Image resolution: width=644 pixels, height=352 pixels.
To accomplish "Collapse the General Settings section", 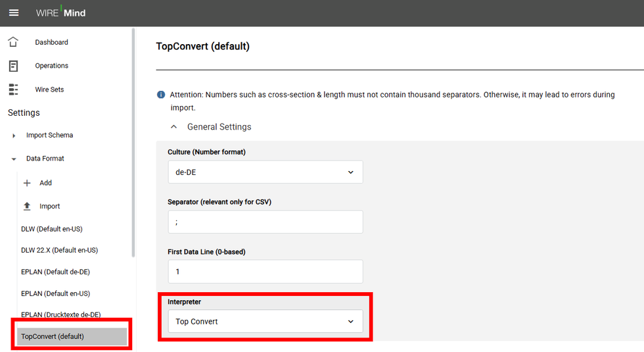I will [174, 127].
